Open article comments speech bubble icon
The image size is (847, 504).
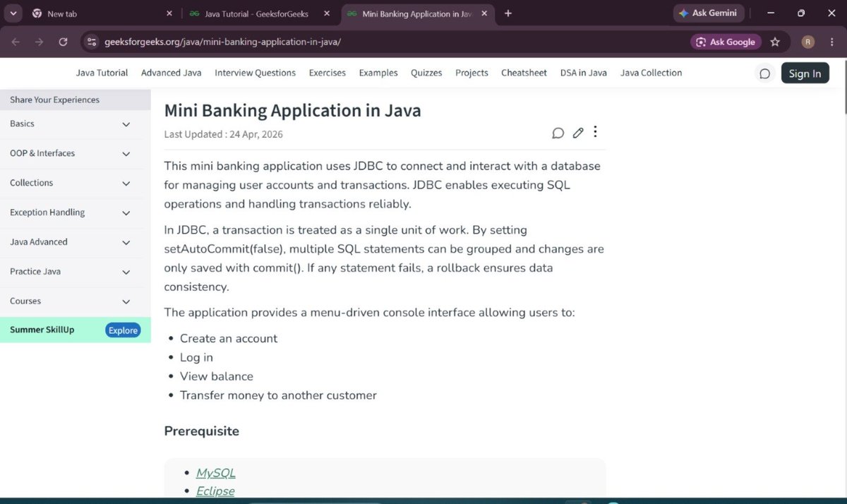click(558, 133)
